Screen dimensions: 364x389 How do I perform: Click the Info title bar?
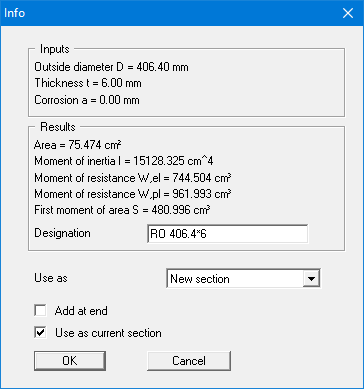(x=167, y=13)
